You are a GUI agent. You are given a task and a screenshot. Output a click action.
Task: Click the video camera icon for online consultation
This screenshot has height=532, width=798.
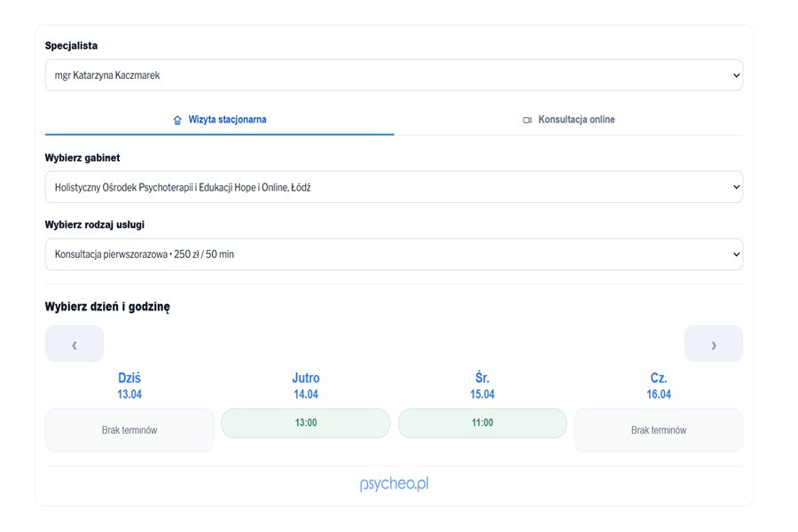(528, 120)
